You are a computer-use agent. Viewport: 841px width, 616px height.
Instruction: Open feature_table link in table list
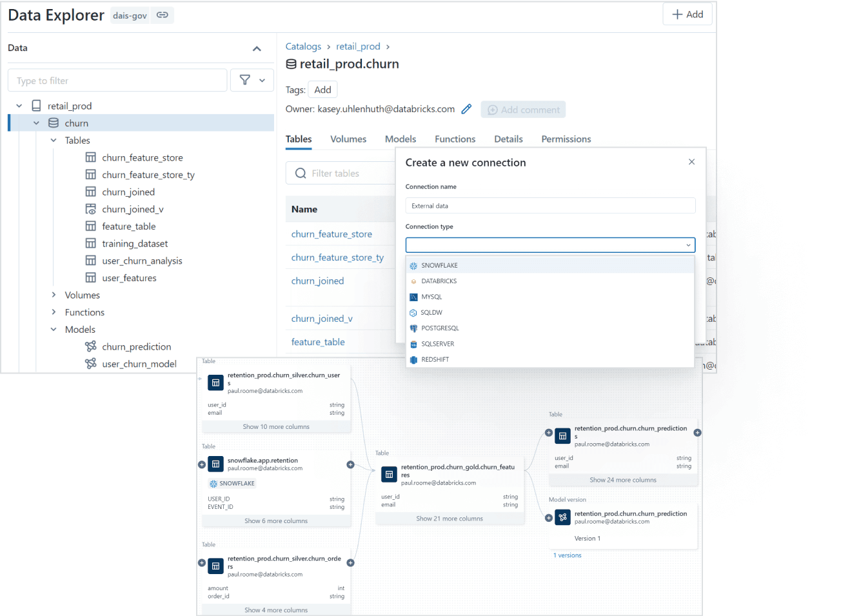tap(318, 342)
